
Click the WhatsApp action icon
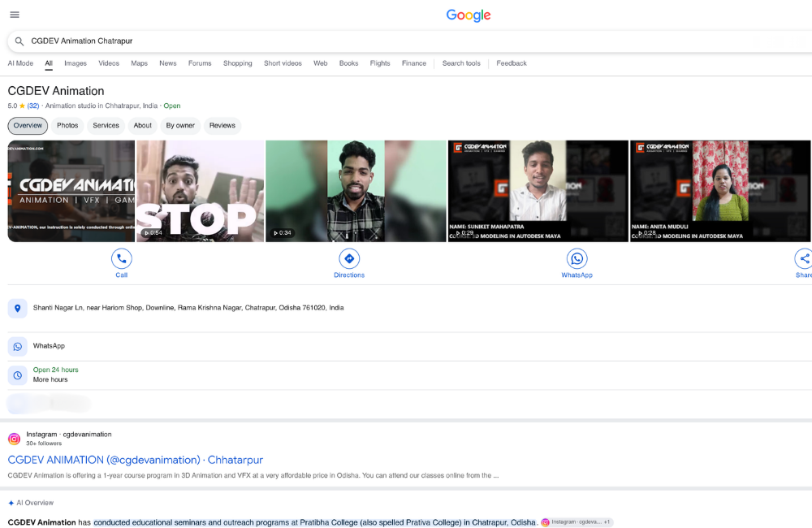[x=577, y=258]
